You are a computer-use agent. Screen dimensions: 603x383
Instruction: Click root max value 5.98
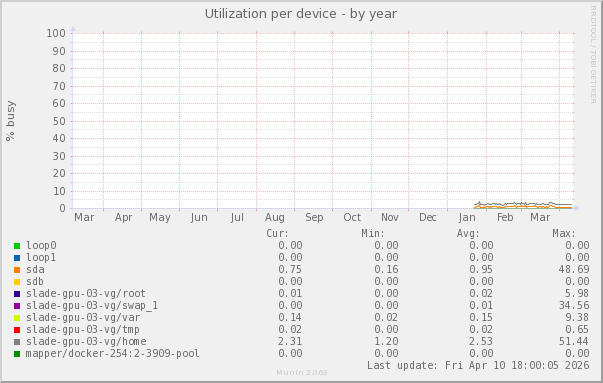577,293
